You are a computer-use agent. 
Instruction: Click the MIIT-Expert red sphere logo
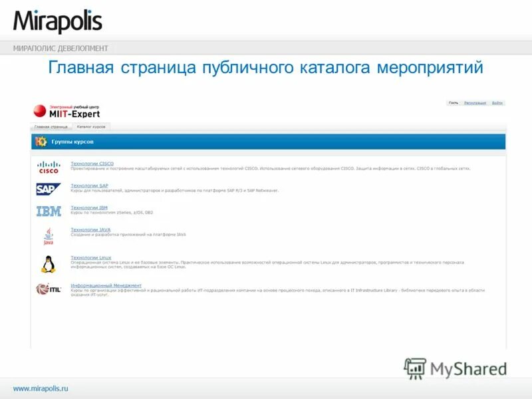pyautogui.click(x=40, y=111)
